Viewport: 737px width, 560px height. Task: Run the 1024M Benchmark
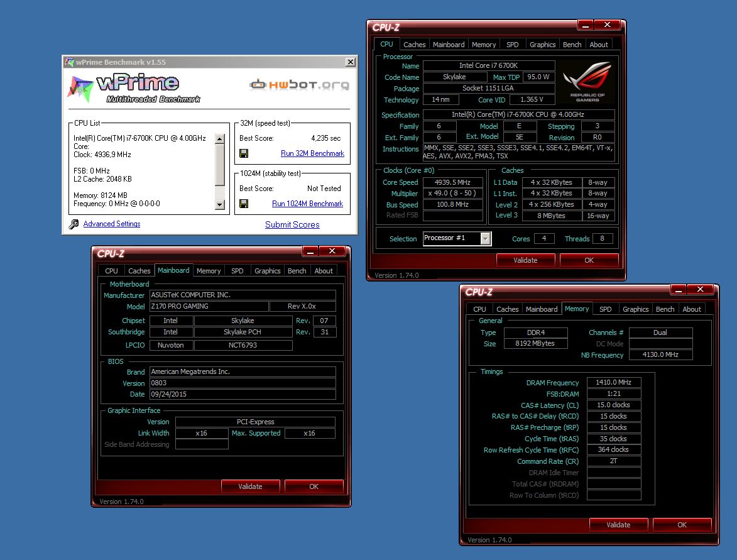click(x=307, y=204)
